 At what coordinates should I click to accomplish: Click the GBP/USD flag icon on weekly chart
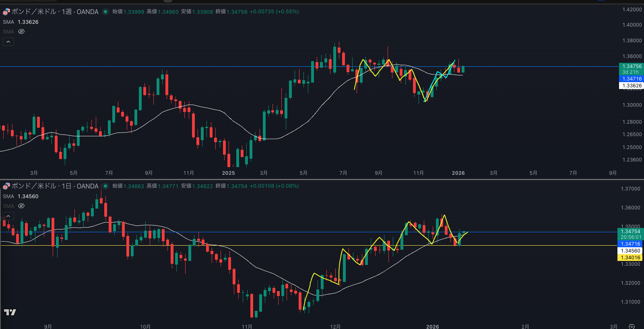[6, 12]
